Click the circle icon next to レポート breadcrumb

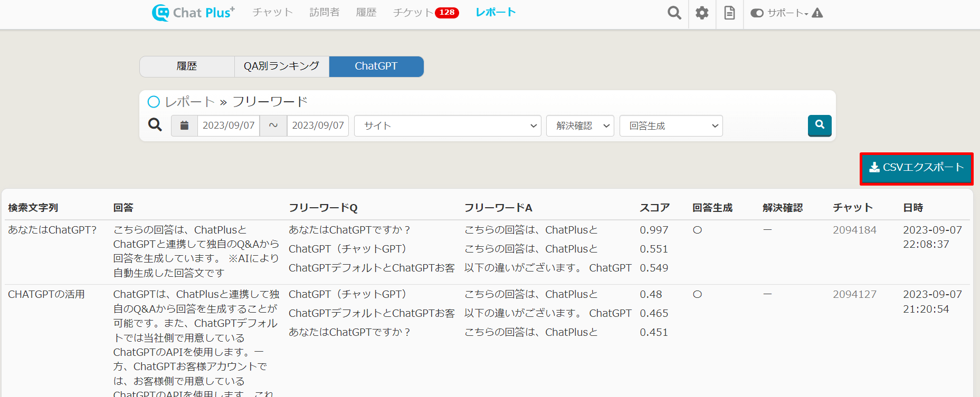pos(154,101)
